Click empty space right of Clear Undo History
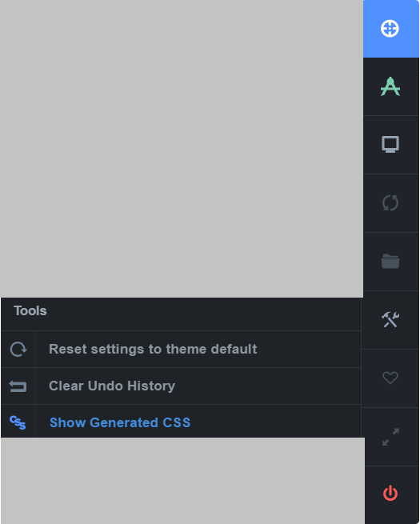This screenshot has width=420, height=524. (267, 386)
